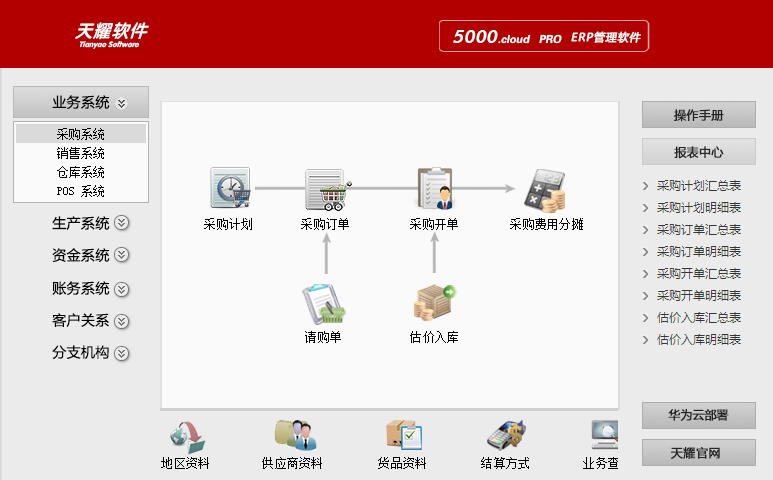The height and width of the screenshot is (480, 773).
Task: Select 仓库系统 in the business menu
Action: point(81,172)
